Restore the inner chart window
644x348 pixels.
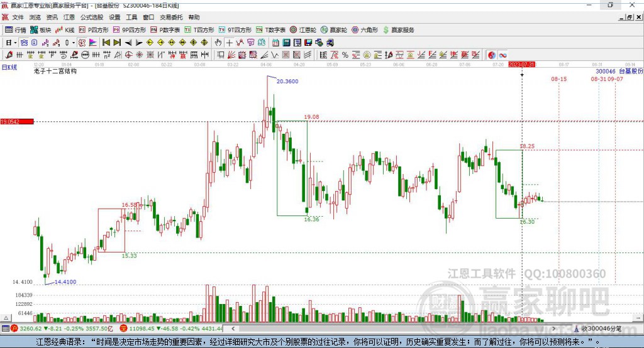[629, 17]
